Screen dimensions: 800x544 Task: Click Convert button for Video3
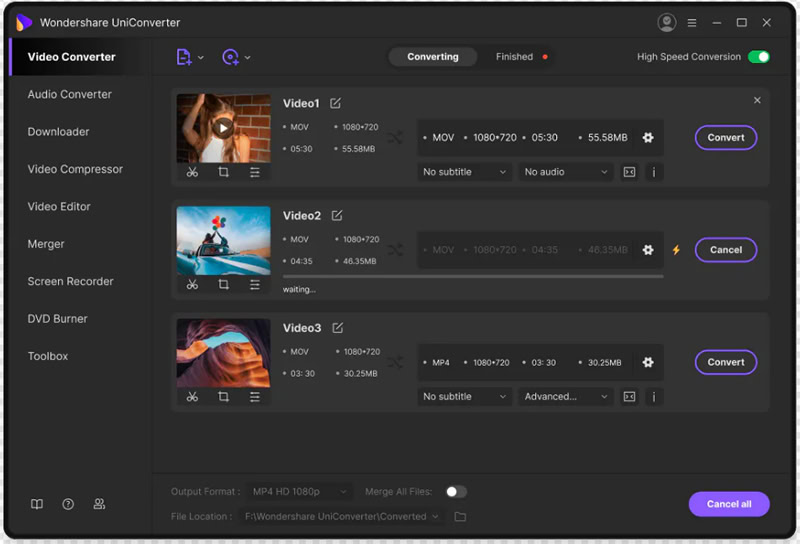click(x=726, y=362)
